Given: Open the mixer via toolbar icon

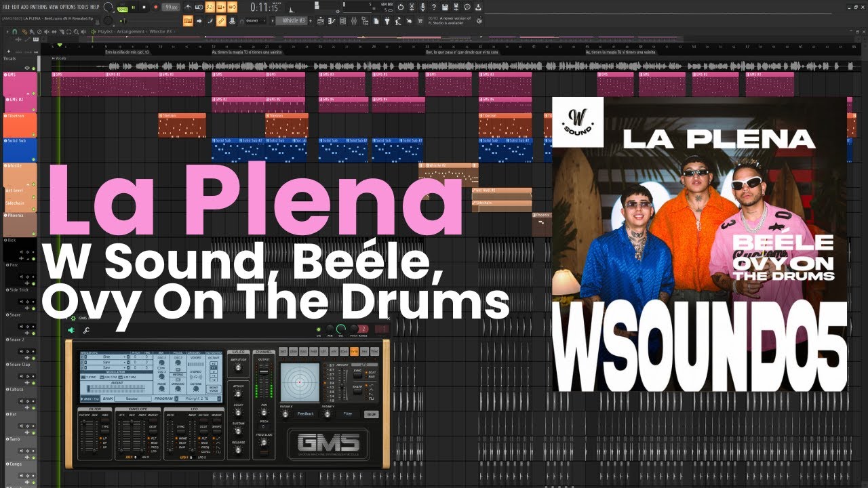Looking at the screenshot, I should click(353, 20).
